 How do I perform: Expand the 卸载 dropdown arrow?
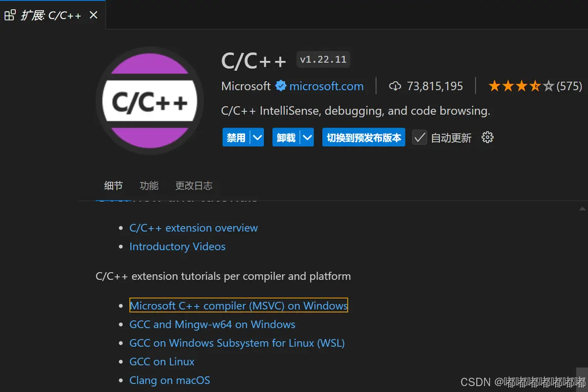click(307, 137)
